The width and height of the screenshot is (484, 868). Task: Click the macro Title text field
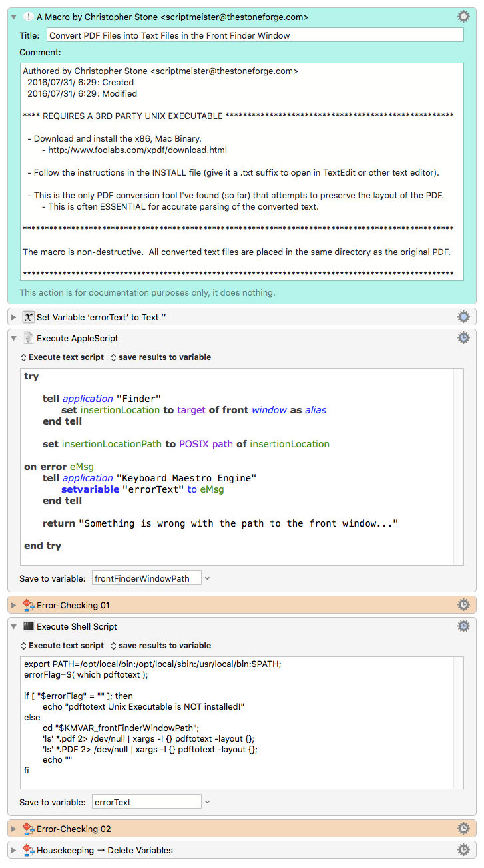click(254, 35)
